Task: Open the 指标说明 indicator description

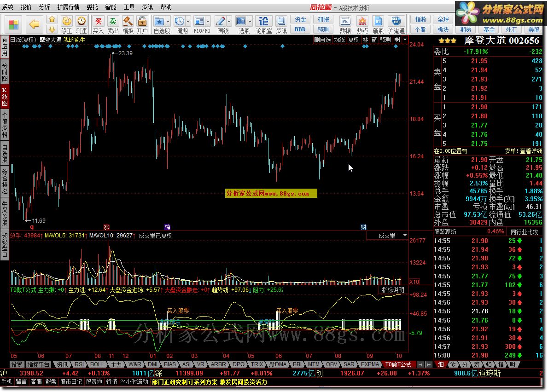Action: [x=393, y=290]
